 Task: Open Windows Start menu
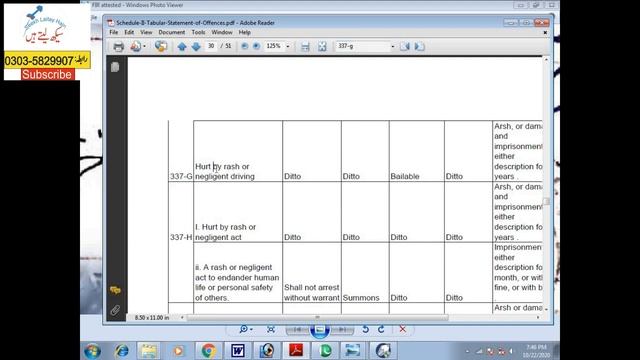coord(92,351)
